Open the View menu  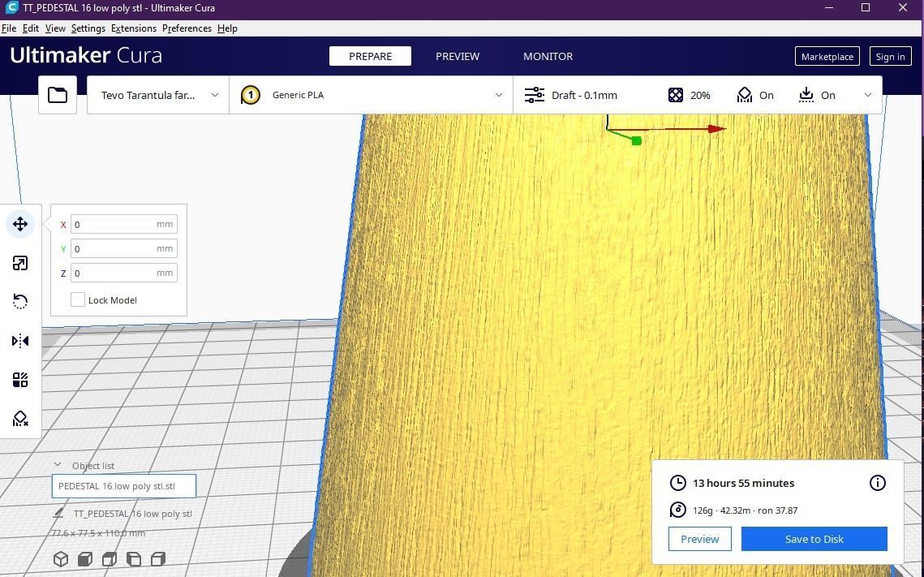(55, 28)
